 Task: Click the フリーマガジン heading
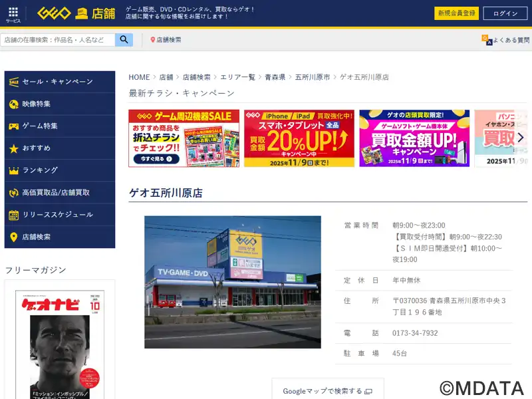click(x=36, y=270)
